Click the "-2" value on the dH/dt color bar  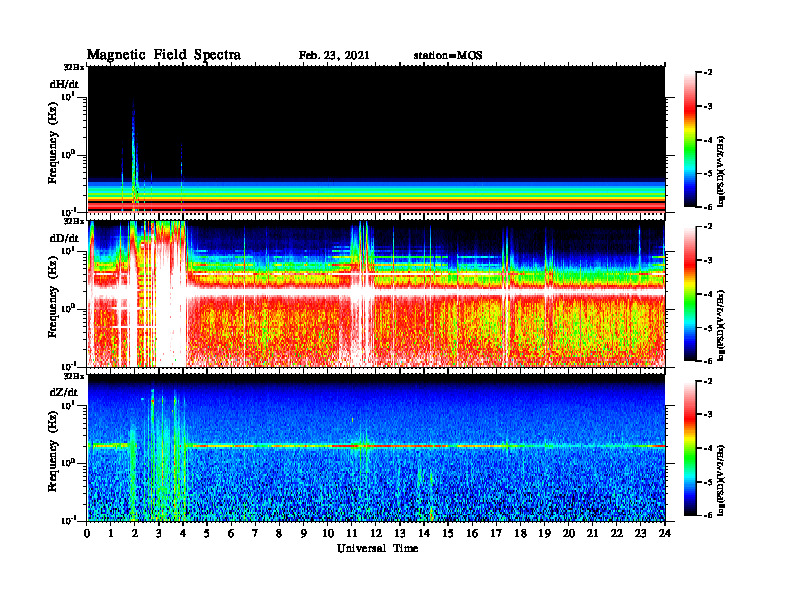[708, 73]
